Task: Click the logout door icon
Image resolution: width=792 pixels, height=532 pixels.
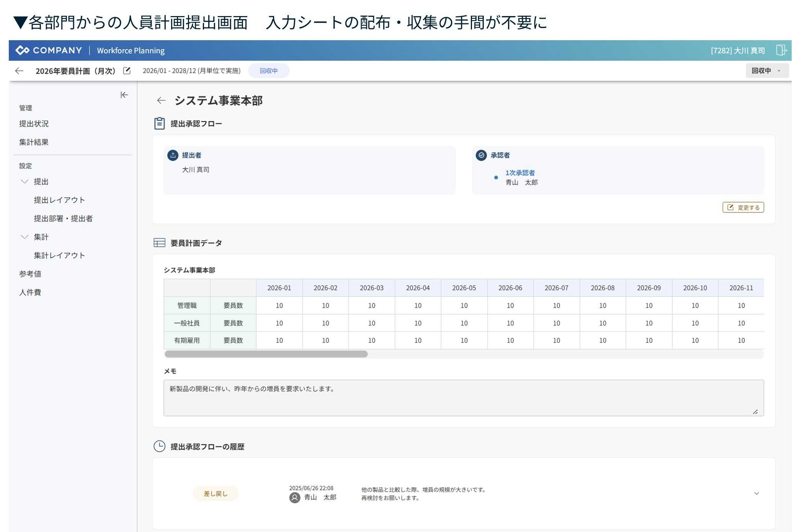Action: (x=781, y=50)
